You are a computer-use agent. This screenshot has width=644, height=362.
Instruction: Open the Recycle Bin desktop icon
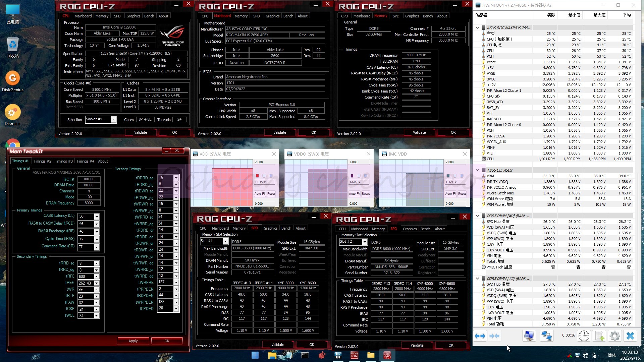(12, 48)
